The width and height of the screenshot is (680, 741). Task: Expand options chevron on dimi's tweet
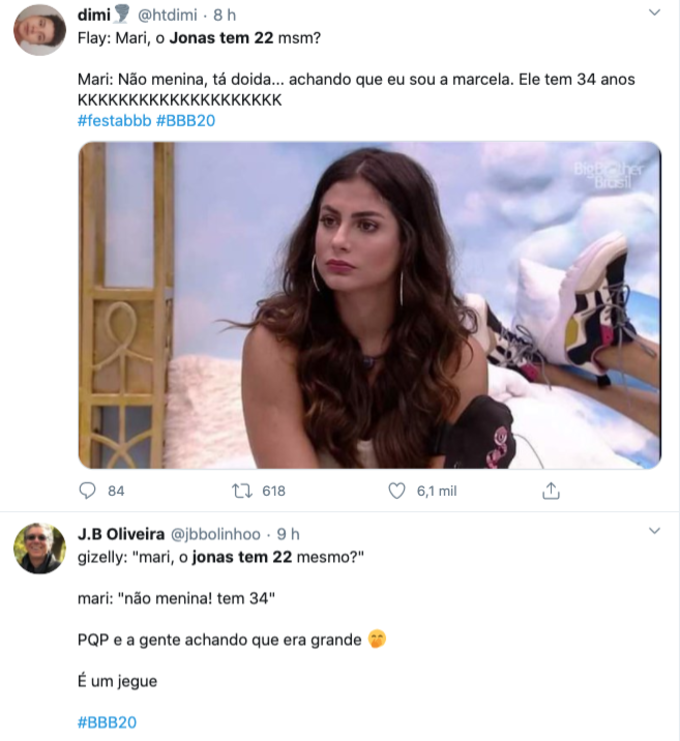(x=654, y=13)
